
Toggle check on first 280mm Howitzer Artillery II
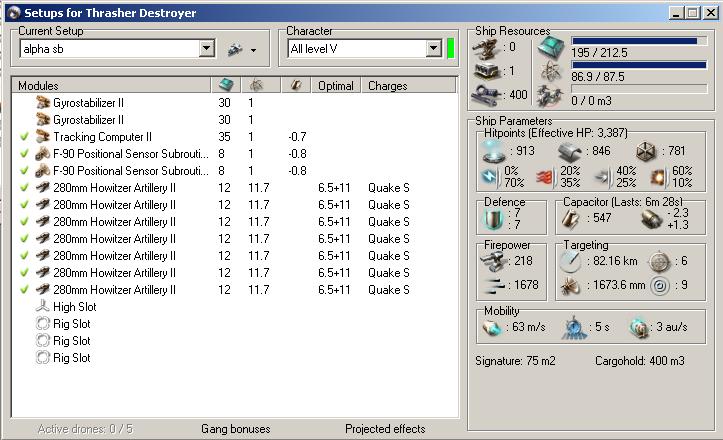coord(24,188)
